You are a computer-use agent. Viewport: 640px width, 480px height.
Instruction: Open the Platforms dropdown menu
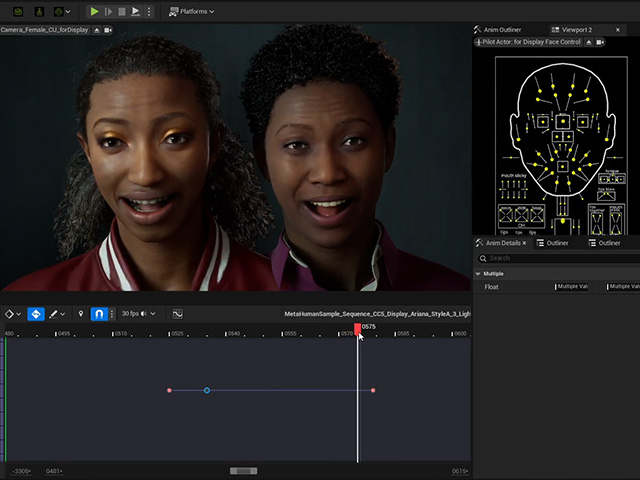[x=191, y=11]
